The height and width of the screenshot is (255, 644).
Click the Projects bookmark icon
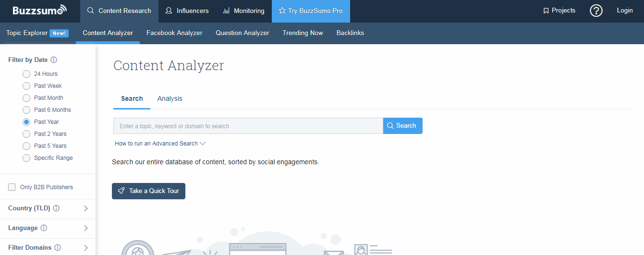[x=546, y=11]
